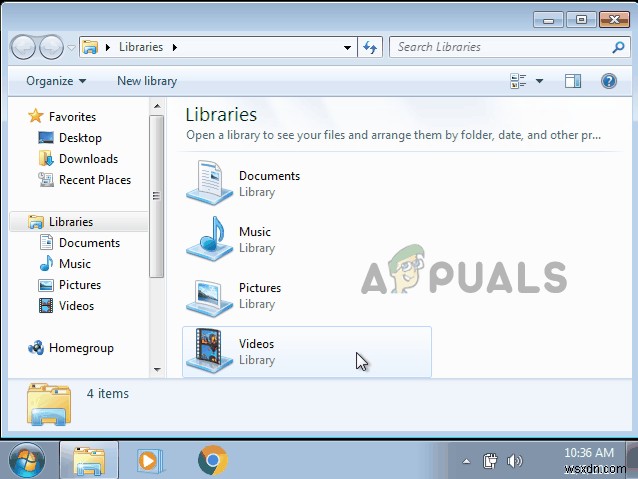Click the Forward navigation arrow button

pyautogui.click(x=51, y=48)
